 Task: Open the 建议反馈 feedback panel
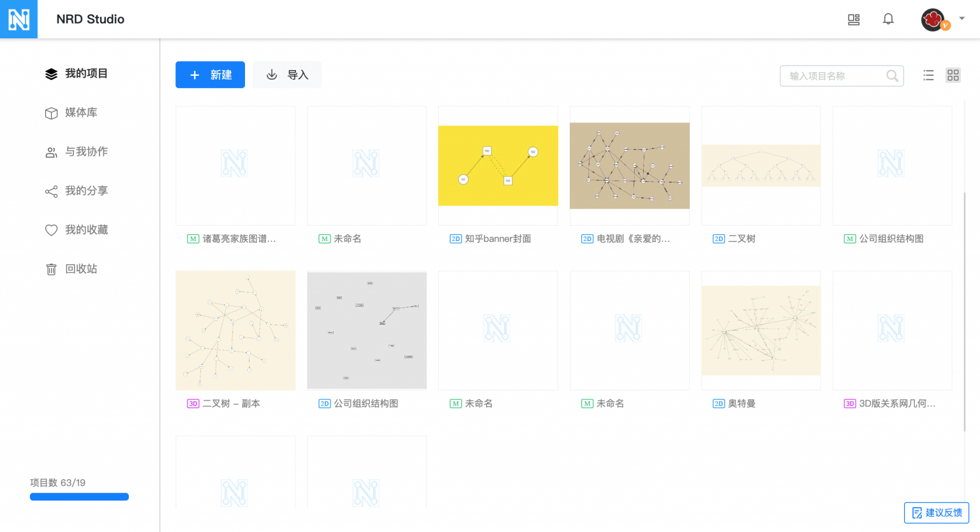(x=936, y=512)
